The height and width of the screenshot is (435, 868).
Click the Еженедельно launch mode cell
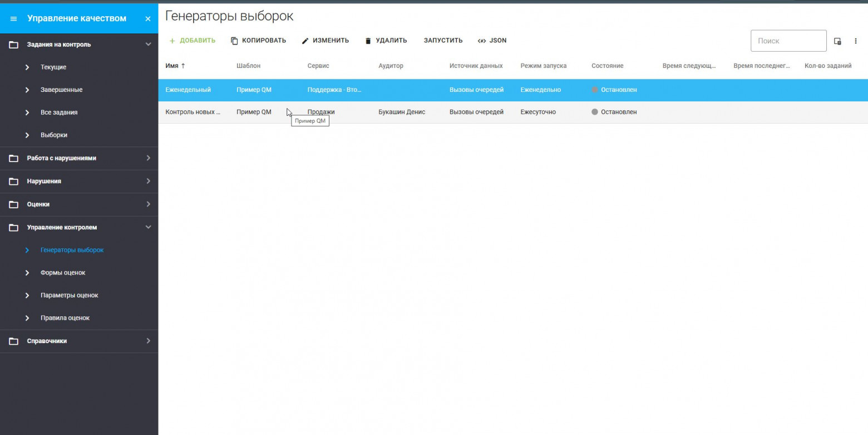tap(541, 90)
